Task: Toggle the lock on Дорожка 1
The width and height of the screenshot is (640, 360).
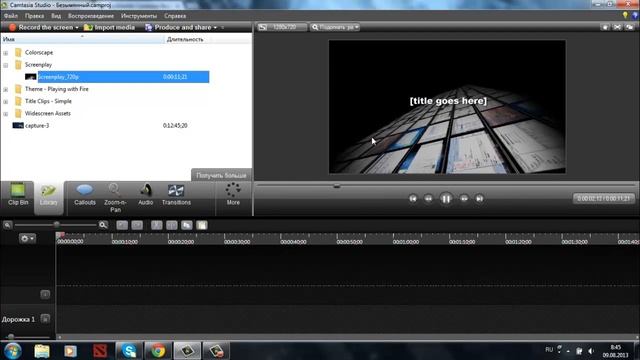Action: pyautogui.click(x=45, y=318)
